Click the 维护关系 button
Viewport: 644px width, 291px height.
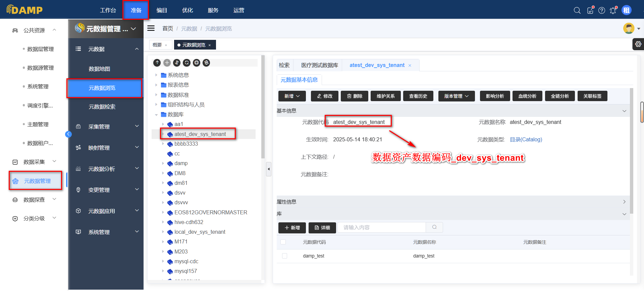pos(385,96)
